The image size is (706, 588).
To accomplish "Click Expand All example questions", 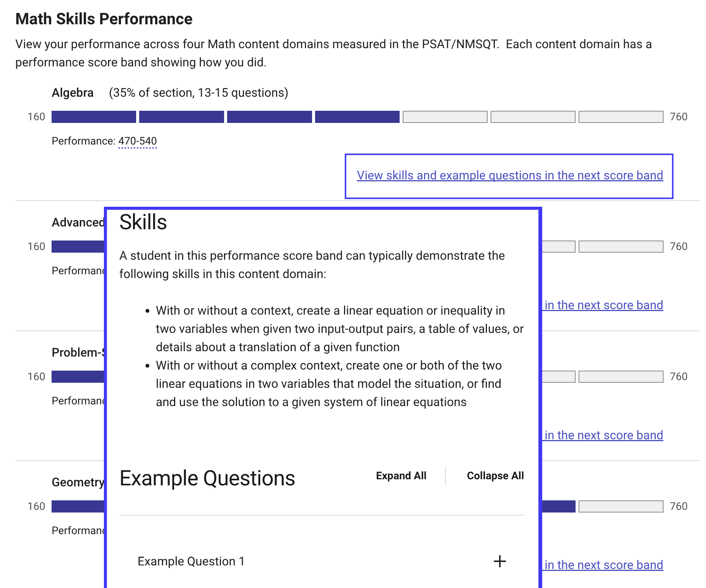I will (x=401, y=476).
